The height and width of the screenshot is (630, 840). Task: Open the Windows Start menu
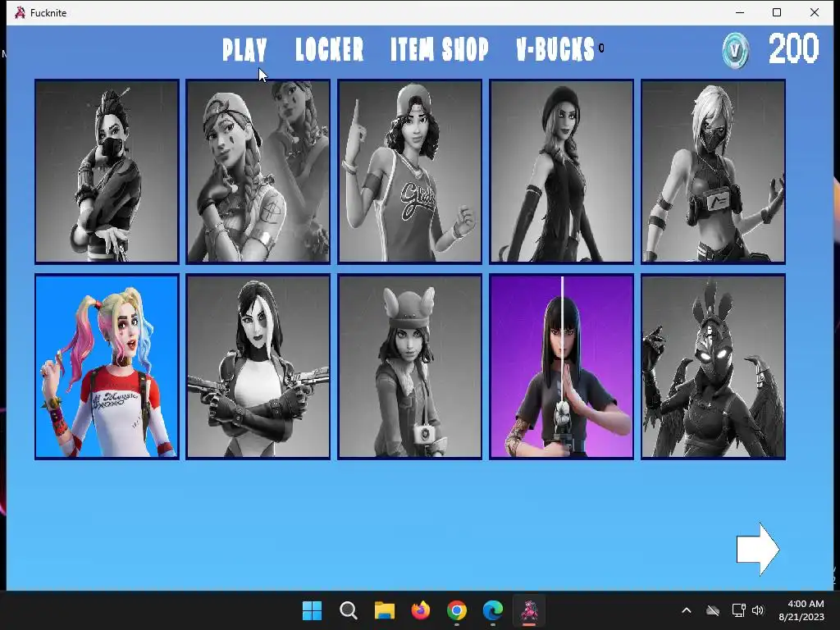[x=312, y=610]
